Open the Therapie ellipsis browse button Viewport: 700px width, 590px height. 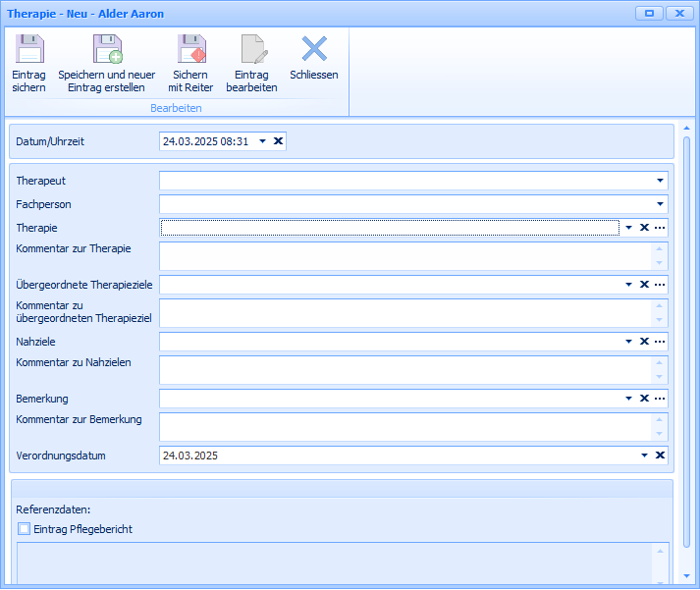(x=660, y=228)
